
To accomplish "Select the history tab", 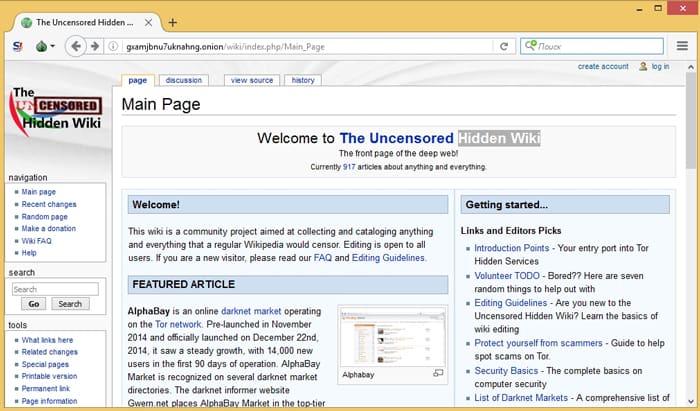I will point(303,80).
